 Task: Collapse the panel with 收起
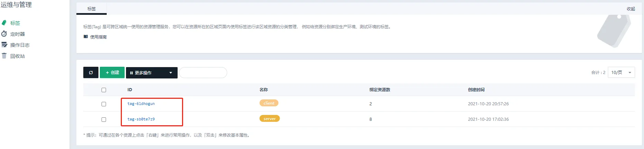(x=631, y=9)
